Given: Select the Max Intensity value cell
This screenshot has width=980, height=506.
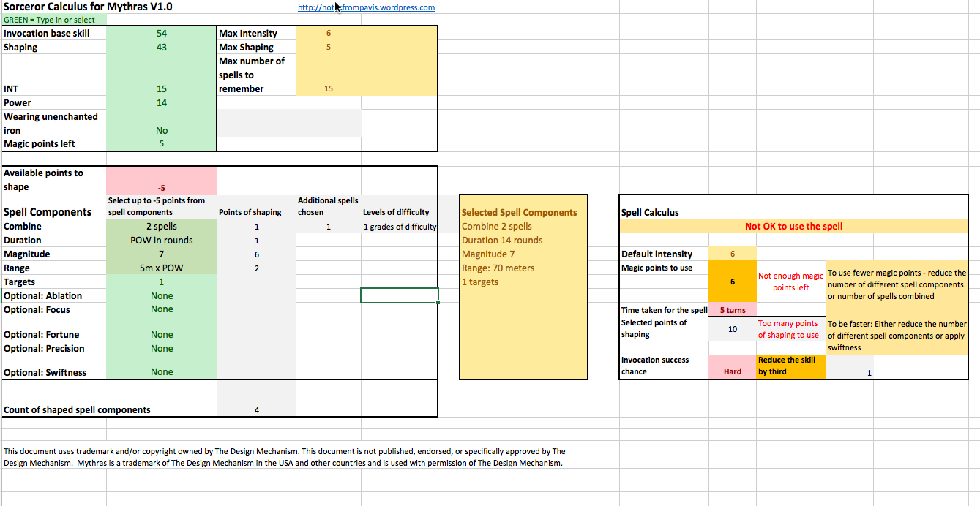Looking at the screenshot, I should [329, 34].
